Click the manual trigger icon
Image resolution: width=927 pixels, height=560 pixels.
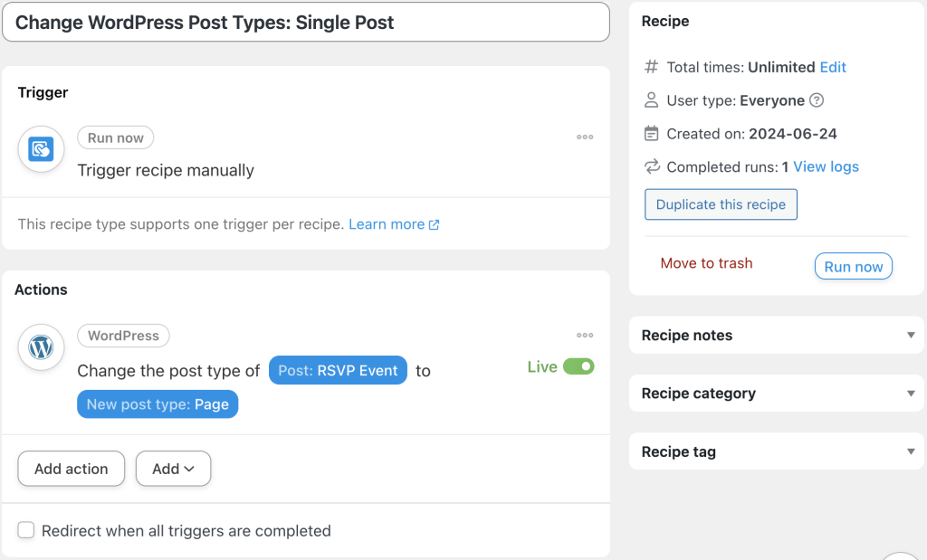pyautogui.click(x=41, y=150)
